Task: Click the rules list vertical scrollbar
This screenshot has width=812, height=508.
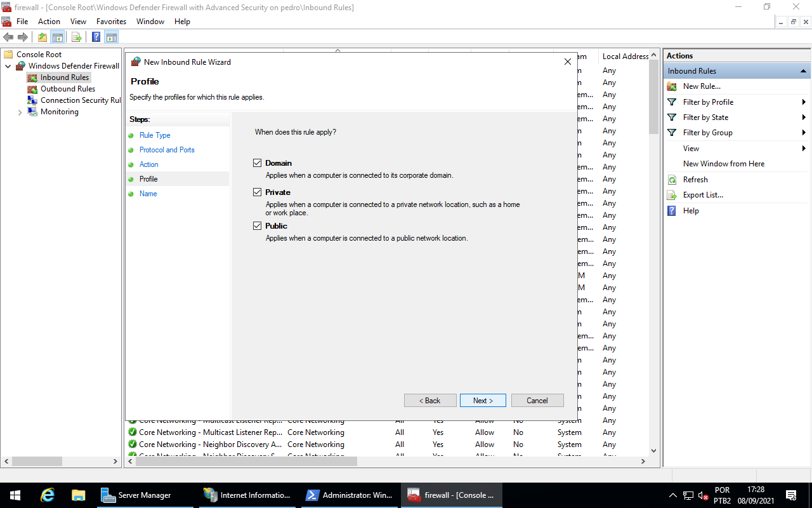Action: [654, 254]
